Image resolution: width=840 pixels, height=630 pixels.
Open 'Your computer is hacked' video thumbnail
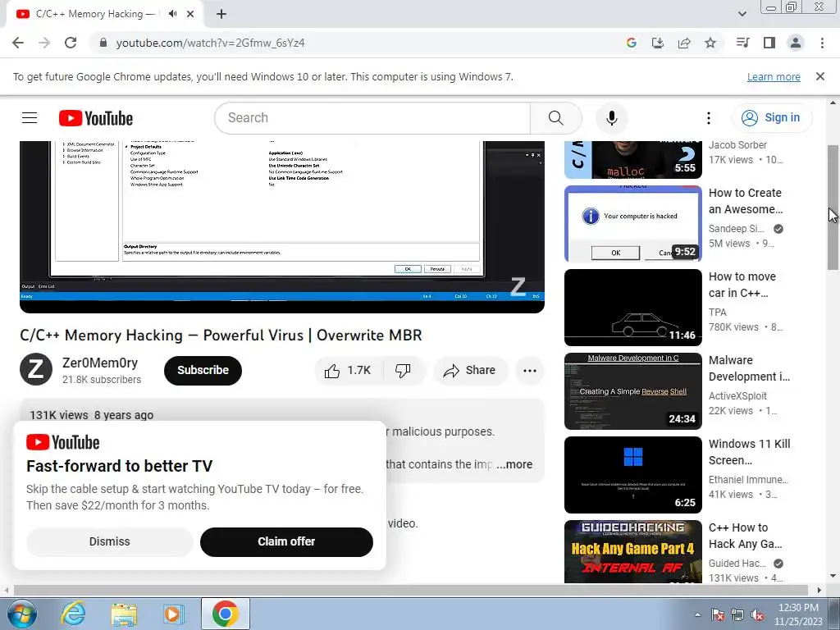[x=632, y=223]
